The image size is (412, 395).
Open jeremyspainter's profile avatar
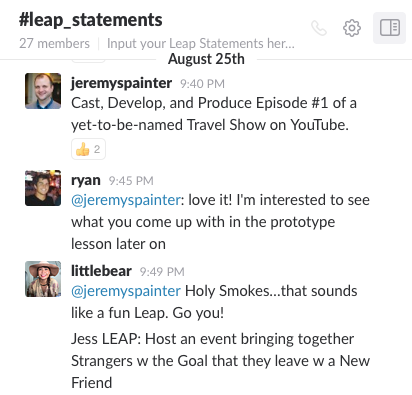point(43,91)
